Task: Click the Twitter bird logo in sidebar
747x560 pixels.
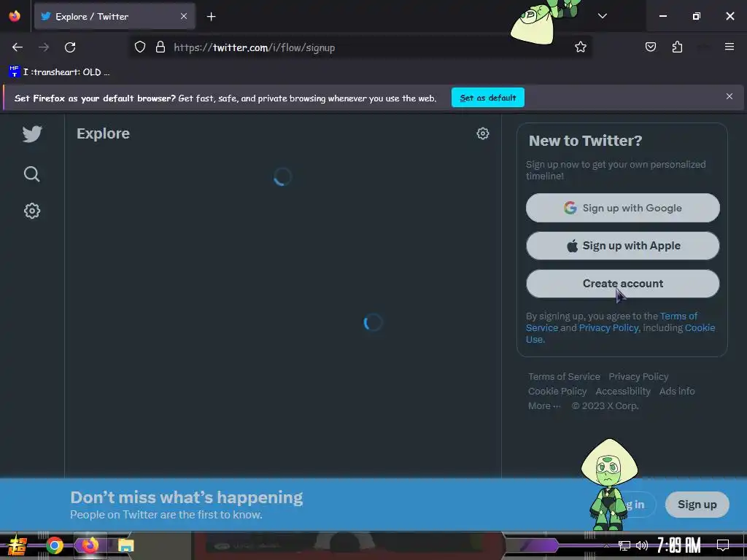Action: (32, 134)
